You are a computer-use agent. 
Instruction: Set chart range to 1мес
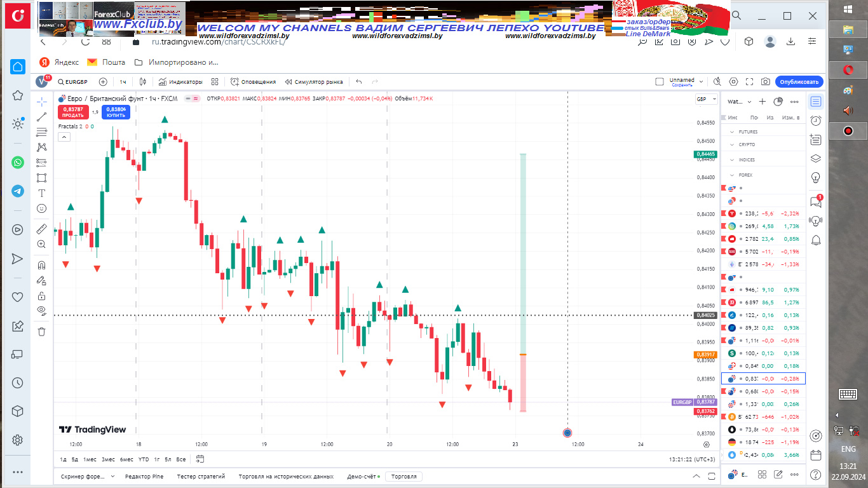(x=90, y=459)
